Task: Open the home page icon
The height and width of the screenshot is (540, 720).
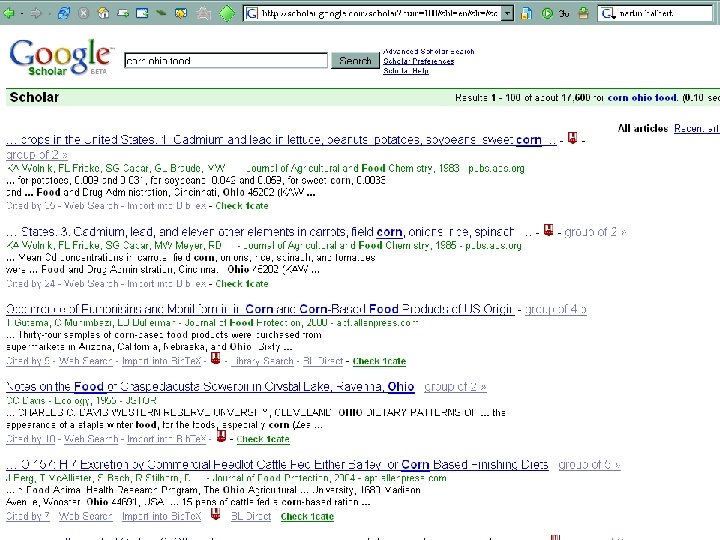Action: [x=103, y=13]
